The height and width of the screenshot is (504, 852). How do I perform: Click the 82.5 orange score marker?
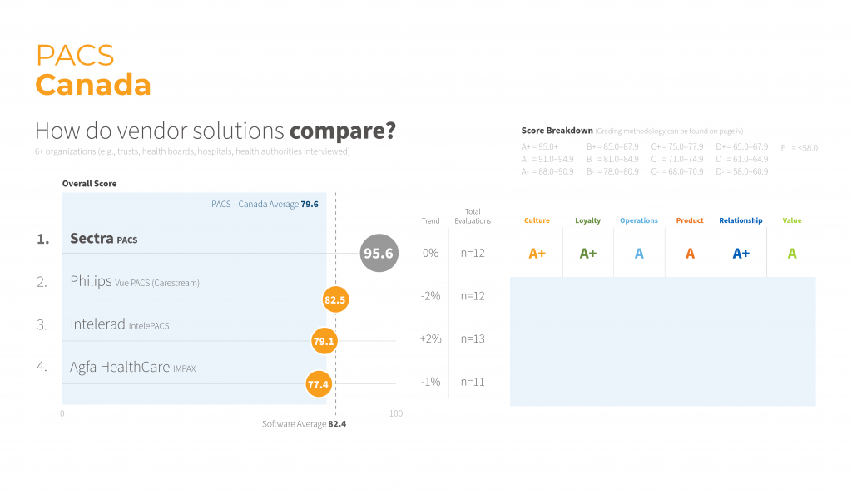335,299
